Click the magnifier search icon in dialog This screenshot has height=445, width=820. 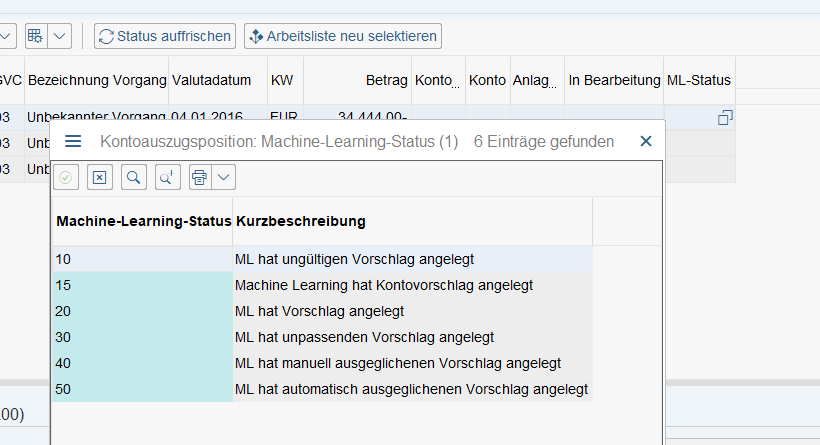pos(133,178)
